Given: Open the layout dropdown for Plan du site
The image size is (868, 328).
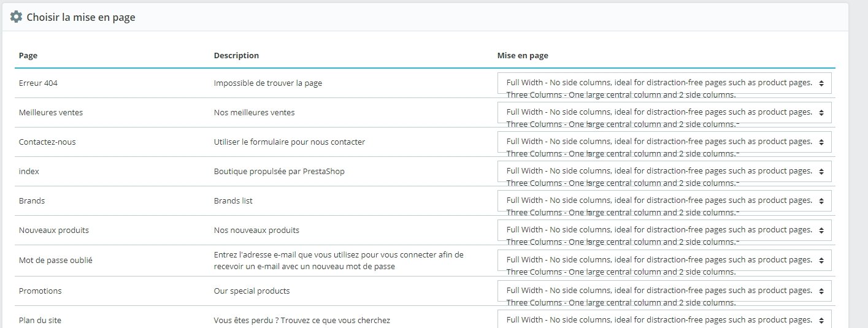Looking at the screenshot, I should 664,319.
